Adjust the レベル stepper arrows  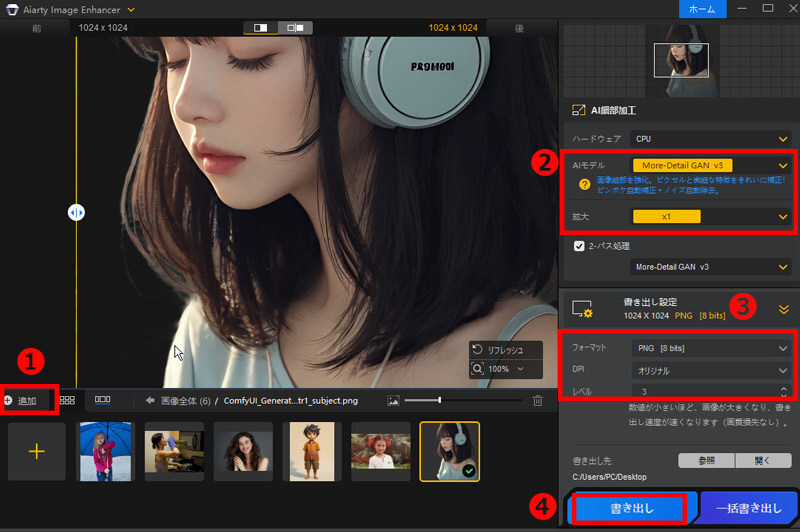[x=784, y=391]
